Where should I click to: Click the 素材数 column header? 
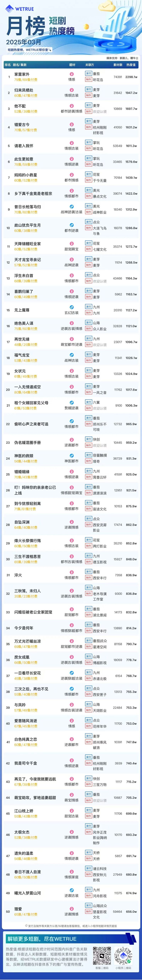point(118,65)
